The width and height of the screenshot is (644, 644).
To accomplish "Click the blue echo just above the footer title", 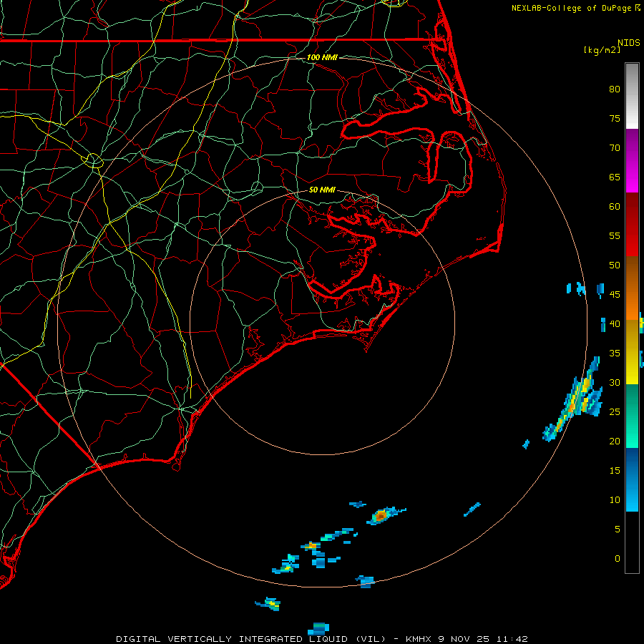I will tap(318, 628).
